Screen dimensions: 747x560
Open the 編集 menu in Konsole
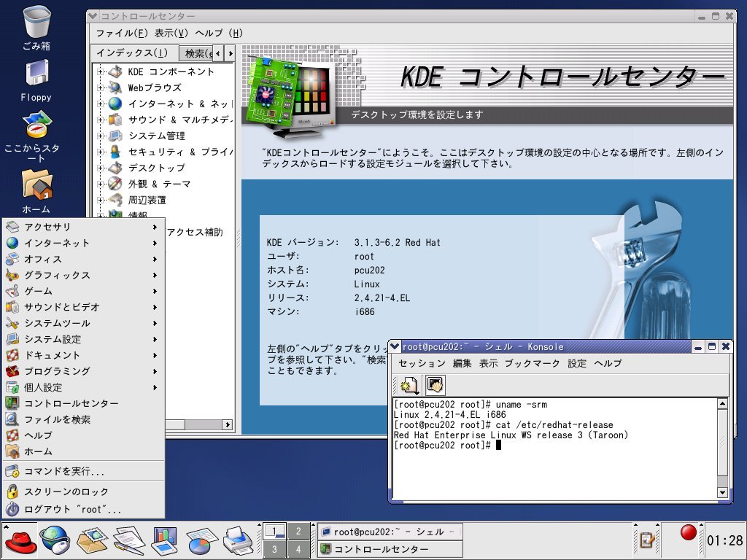coord(462,363)
